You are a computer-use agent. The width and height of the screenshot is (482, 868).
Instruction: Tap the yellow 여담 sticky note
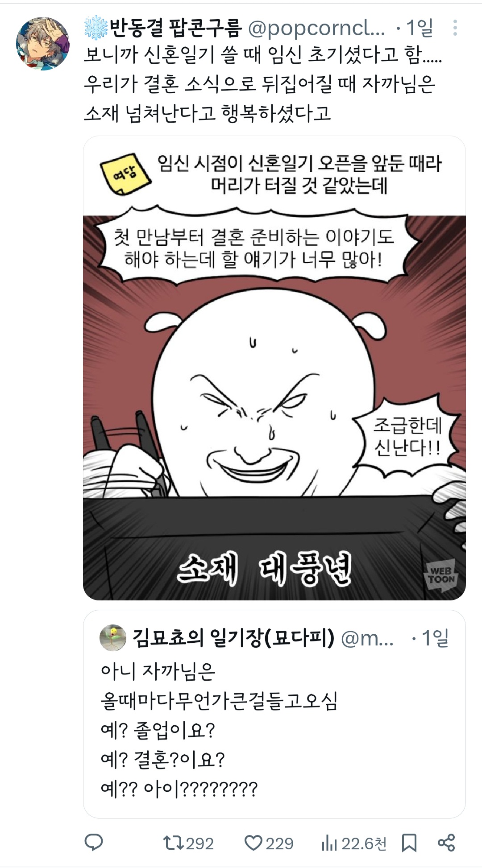pyautogui.click(x=126, y=174)
